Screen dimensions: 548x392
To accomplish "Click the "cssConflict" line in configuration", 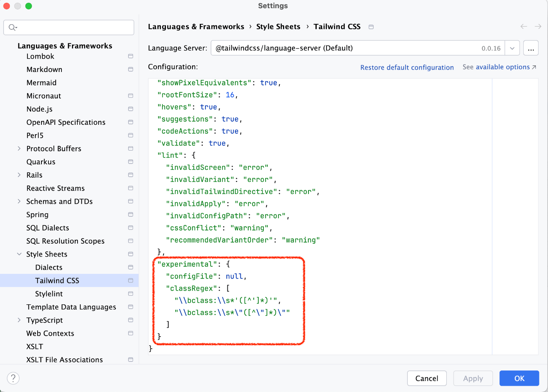I will tap(219, 228).
